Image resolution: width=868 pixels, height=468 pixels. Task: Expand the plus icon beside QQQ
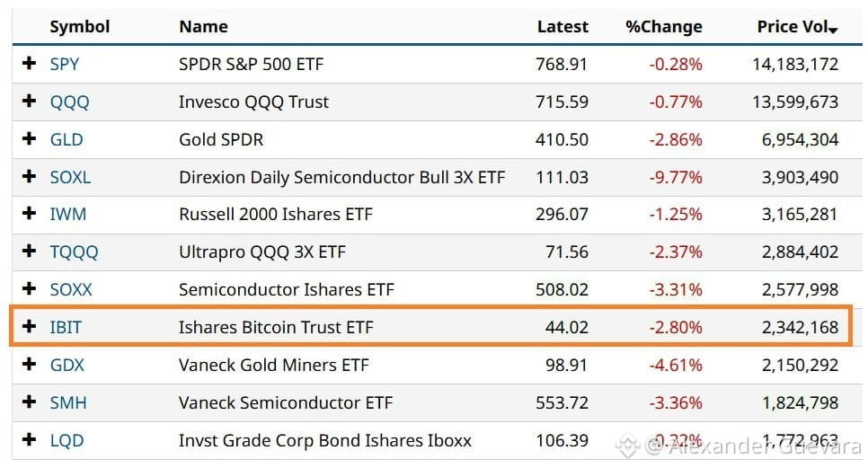coord(29,101)
